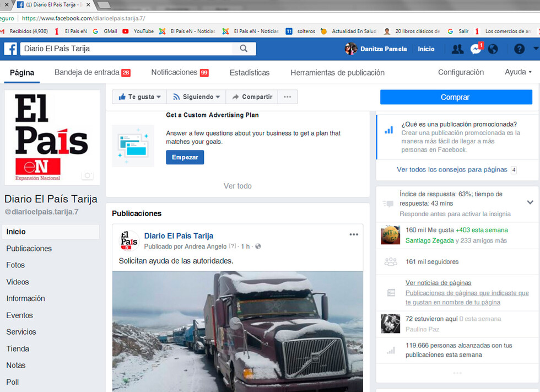Click the camera icon on profile photo
Screen dimensions: 540x392
[x=88, y=176]
